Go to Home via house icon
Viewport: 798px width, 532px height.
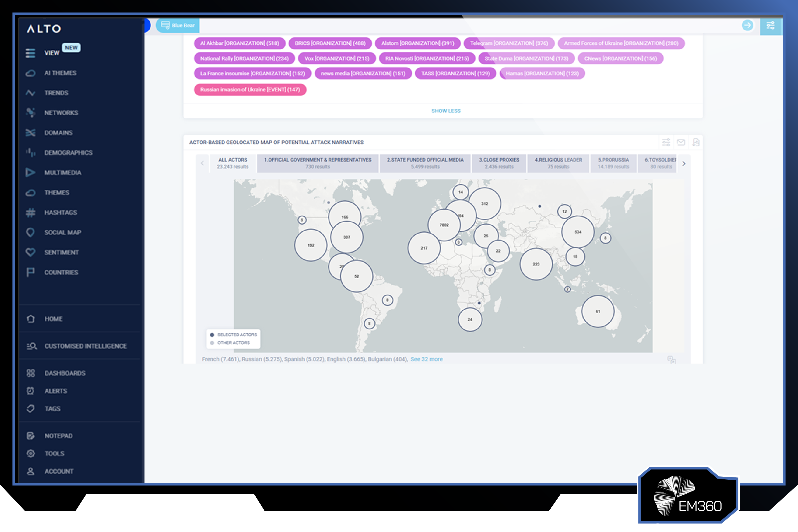tap(30, 319)
